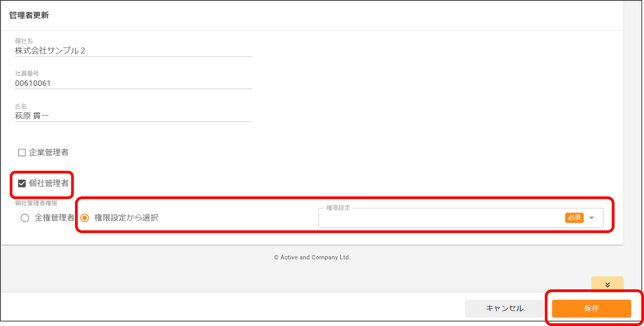Uncheck the 個社管理者 checkbox box
644x326 pixels.
(22, 184)
